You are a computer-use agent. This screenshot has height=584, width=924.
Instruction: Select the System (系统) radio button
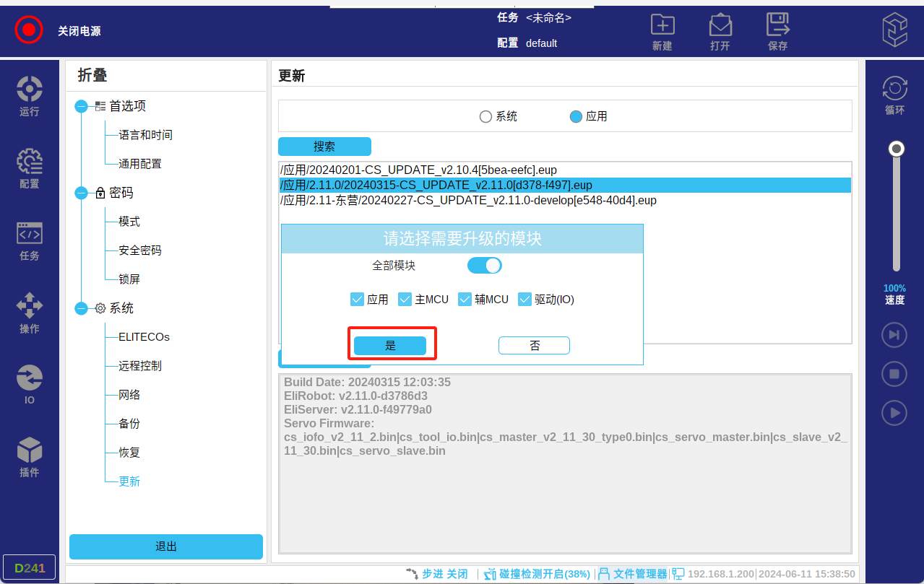coord(486,116)
